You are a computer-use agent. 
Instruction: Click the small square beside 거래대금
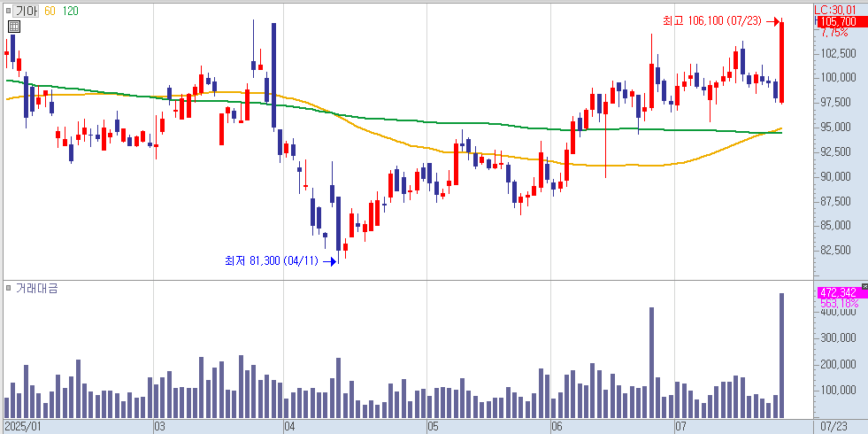click(x=8, y=288)
